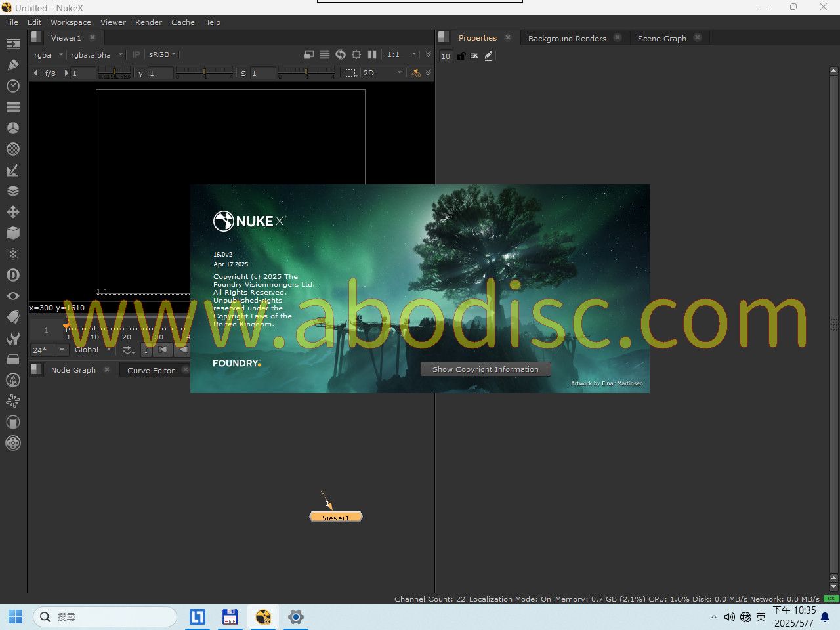
Task: Close the Node Graph tab
Action: point(107,369)
